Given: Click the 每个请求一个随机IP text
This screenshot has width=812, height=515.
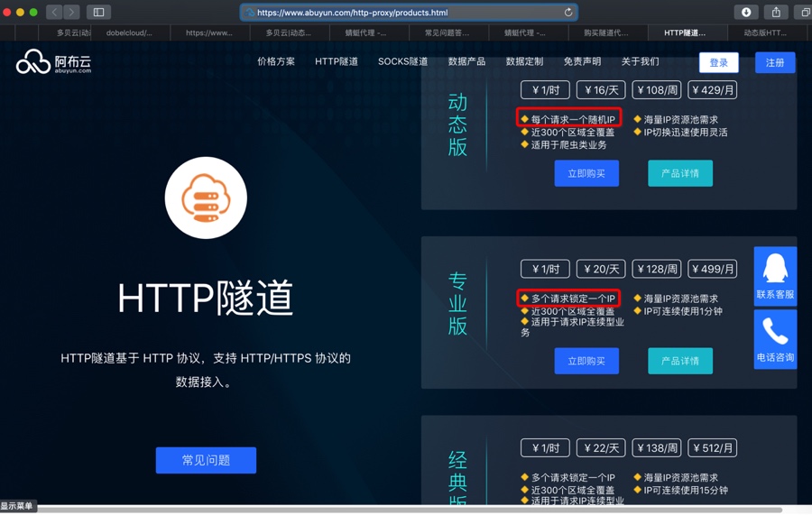Looking at the screenshot, I should pos(573,120).
